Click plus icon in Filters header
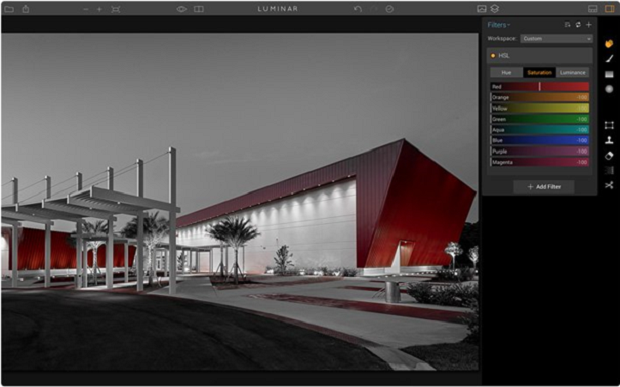Image resolution: width=620 pixels, height=387 pixels. 589,25
